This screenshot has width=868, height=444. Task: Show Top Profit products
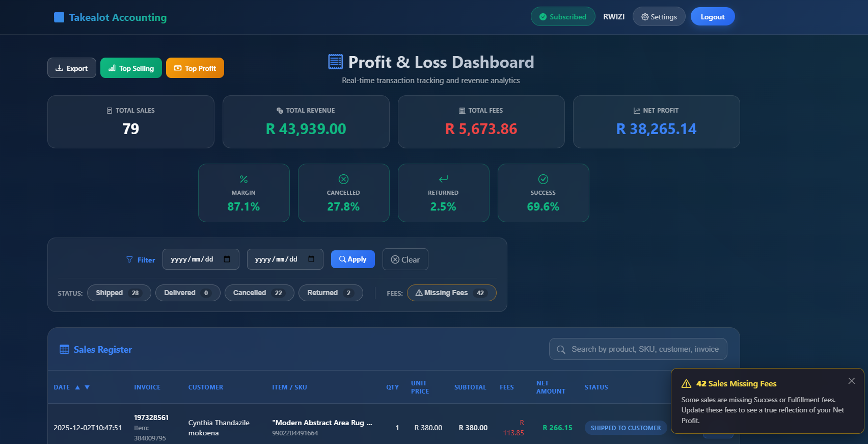(195, 68)
